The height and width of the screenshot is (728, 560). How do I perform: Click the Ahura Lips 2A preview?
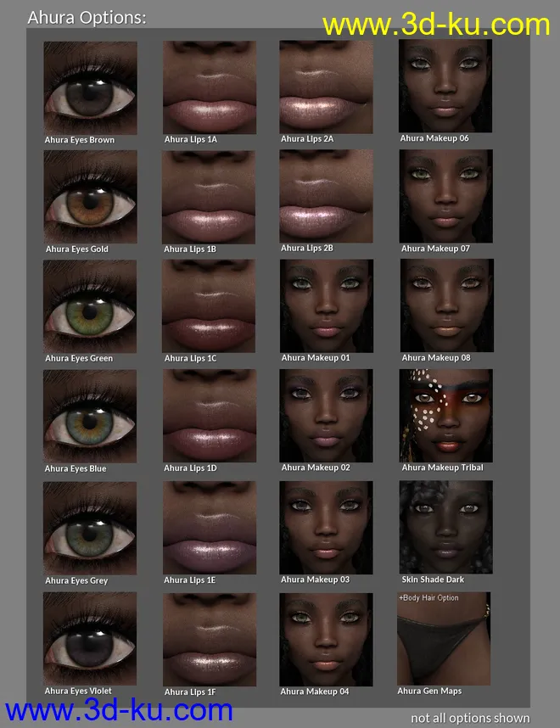pyautogui.click(x=326, y=86)
